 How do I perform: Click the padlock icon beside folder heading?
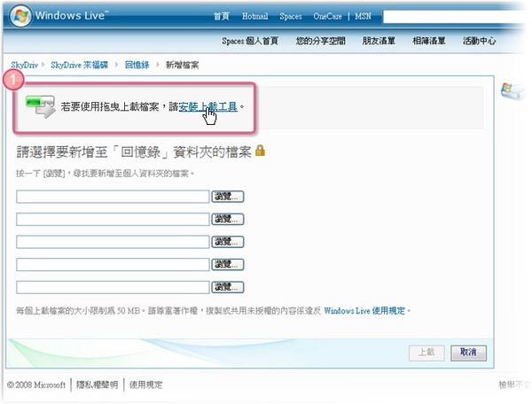click(260, 150)
